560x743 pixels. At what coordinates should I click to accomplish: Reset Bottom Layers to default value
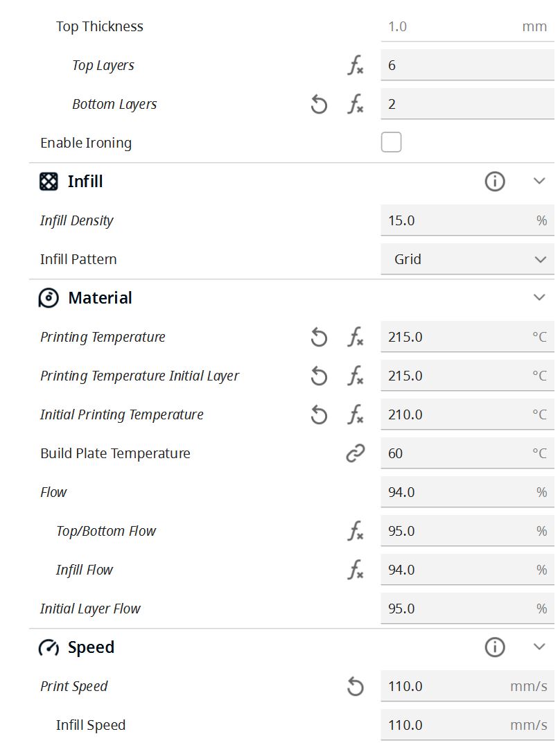(x=319, y=105)
